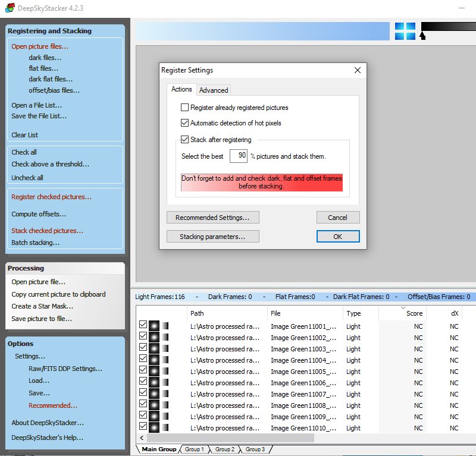Click flat files link
476x456 pixels.
point(43,68)
